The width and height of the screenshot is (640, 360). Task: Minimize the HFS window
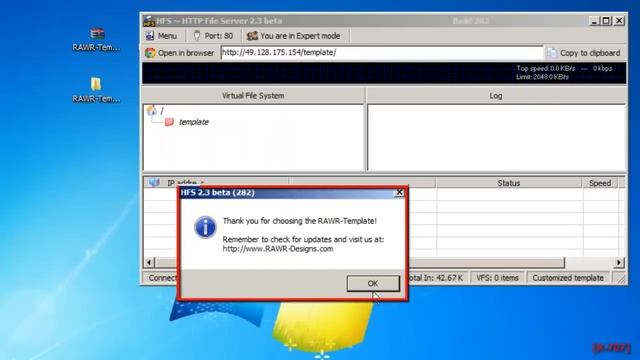[x=594, y=20]
